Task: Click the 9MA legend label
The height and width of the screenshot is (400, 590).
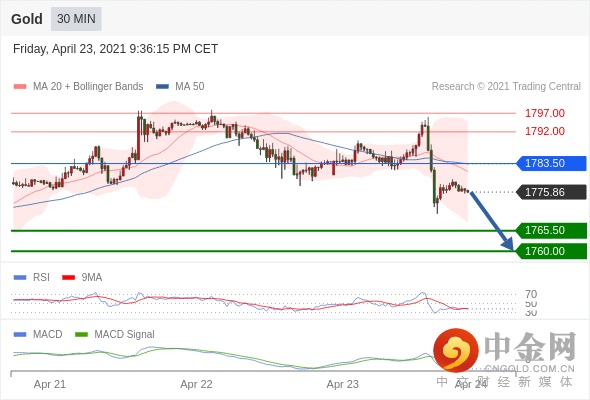Action: [x=92, y=278]
